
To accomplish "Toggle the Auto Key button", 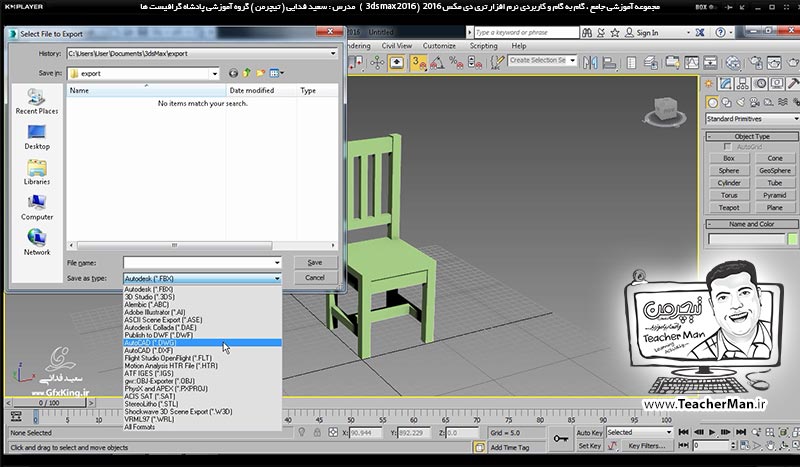I will pyautogui.click(x=589, y=433).
